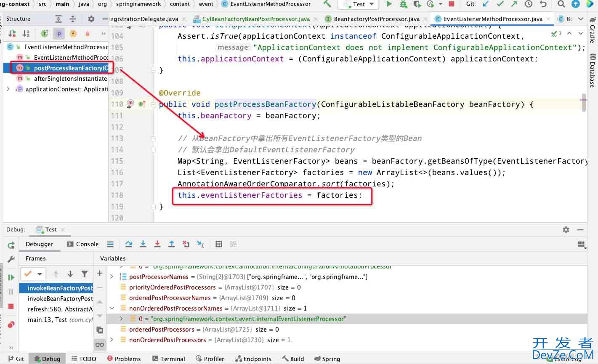598x364 pixels.
Task: Stop the running process in the top toolbar
Action: tap(452, 4)
